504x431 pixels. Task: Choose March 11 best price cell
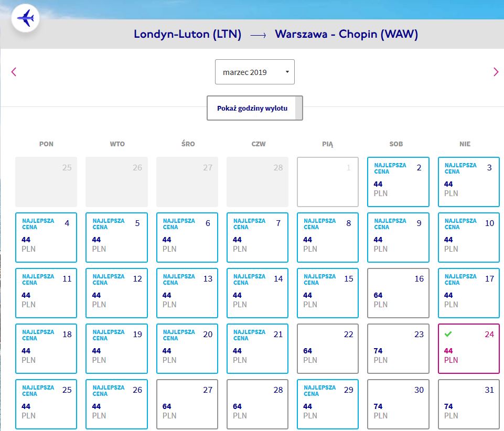coord(46,293)
